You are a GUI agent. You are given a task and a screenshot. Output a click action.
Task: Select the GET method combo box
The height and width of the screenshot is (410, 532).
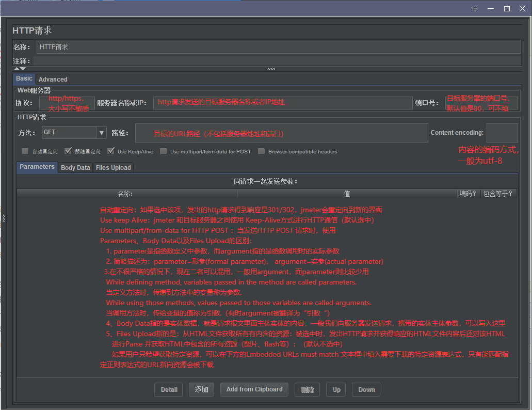(74, 133)
